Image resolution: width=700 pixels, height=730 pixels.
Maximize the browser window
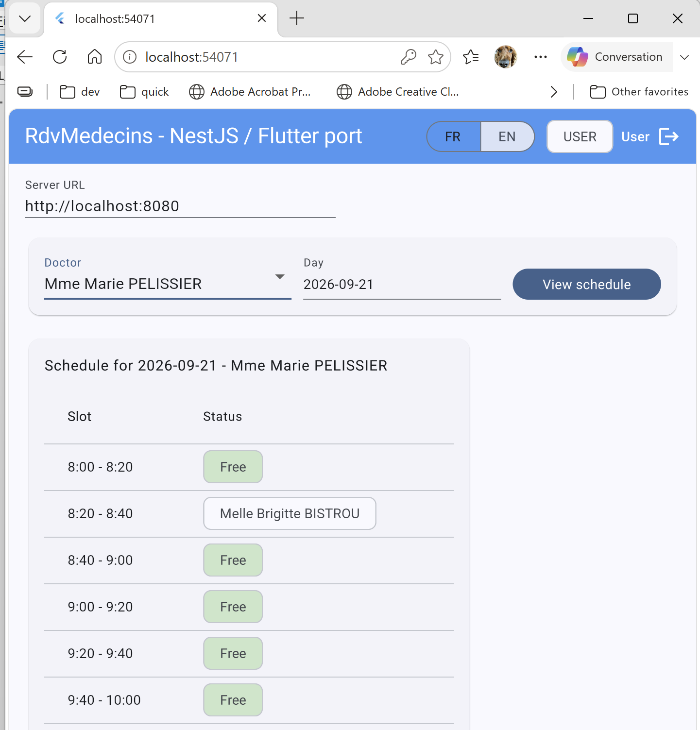tap(633, 18)
